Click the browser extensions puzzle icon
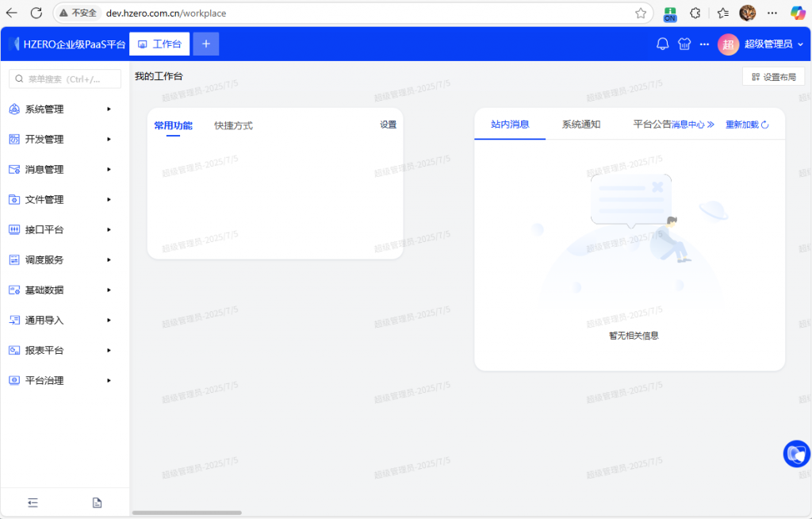812x519 pixels. [695, 13]
